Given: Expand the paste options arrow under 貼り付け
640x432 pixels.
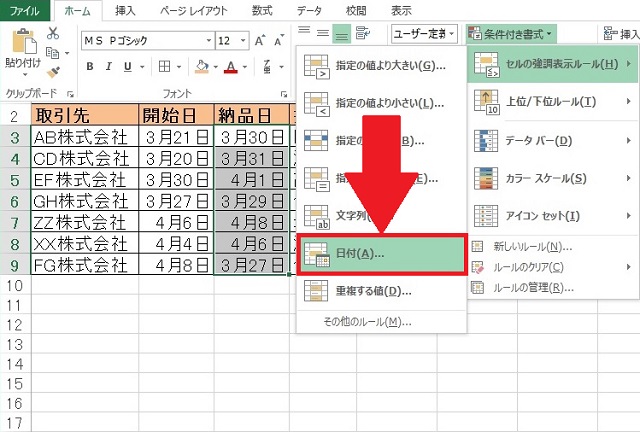Looking at the screenshot, I should (24, 75).
